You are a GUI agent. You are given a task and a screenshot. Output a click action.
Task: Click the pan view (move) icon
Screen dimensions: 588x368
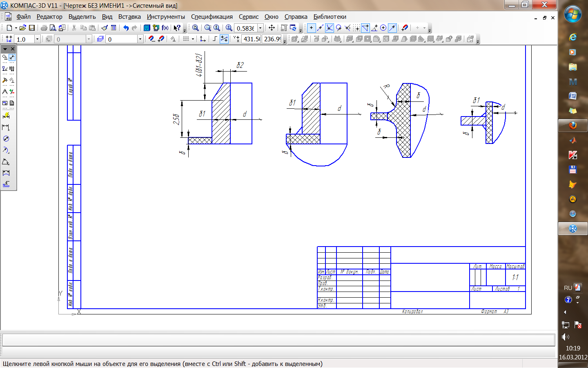point(272,28)
